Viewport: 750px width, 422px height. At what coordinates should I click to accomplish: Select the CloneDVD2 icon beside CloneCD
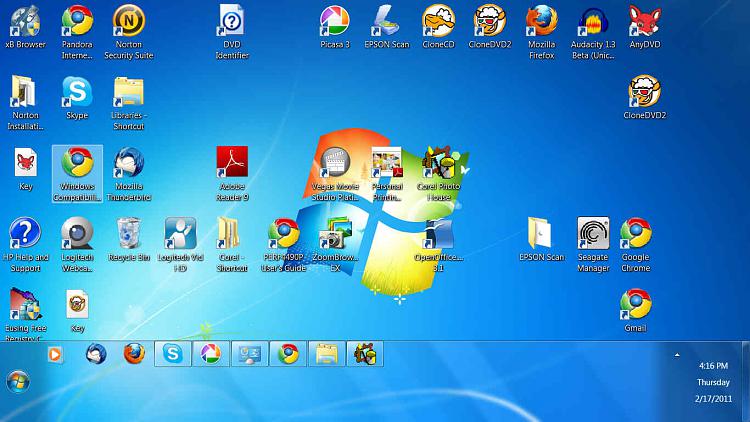[490, 21]
